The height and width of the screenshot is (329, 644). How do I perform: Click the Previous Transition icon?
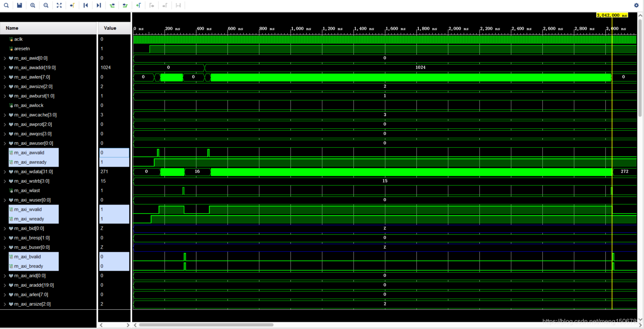coord(112,6)
